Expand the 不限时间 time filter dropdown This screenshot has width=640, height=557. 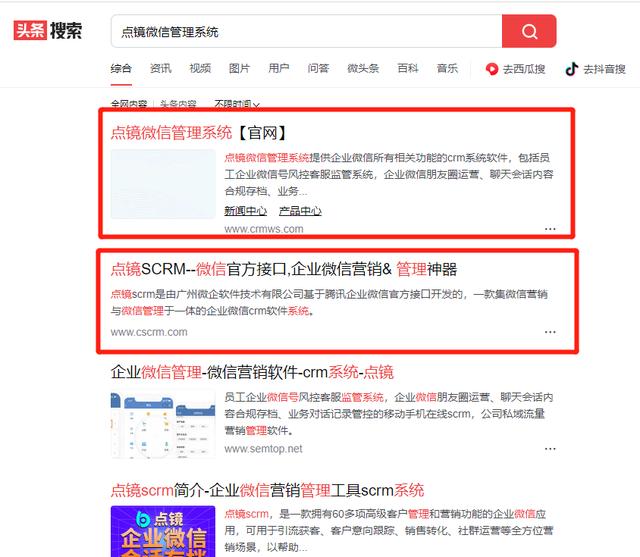[x=237, y=104]
